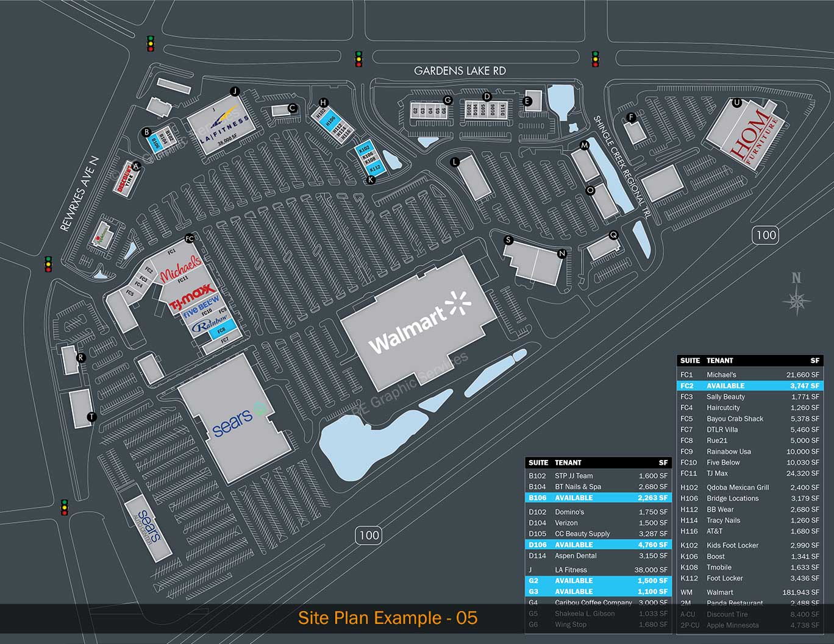
Task: Select the Discount Tire storefront
Action: [x=125, y=178]
